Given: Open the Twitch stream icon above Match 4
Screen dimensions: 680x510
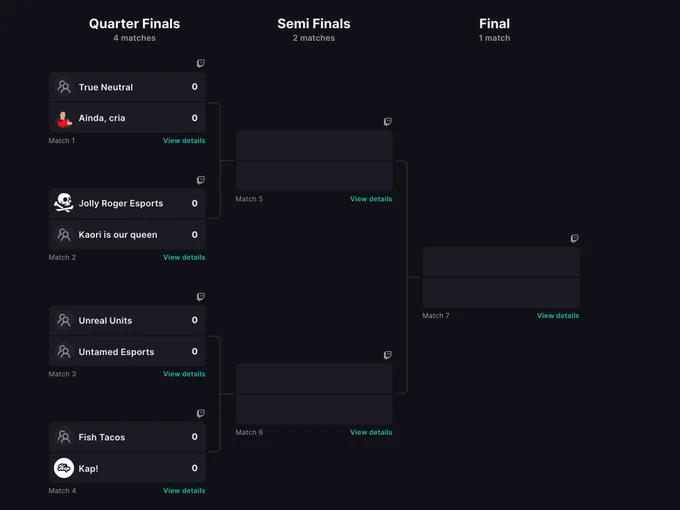Looking at the screenshot, I should [x=201, y=413].
